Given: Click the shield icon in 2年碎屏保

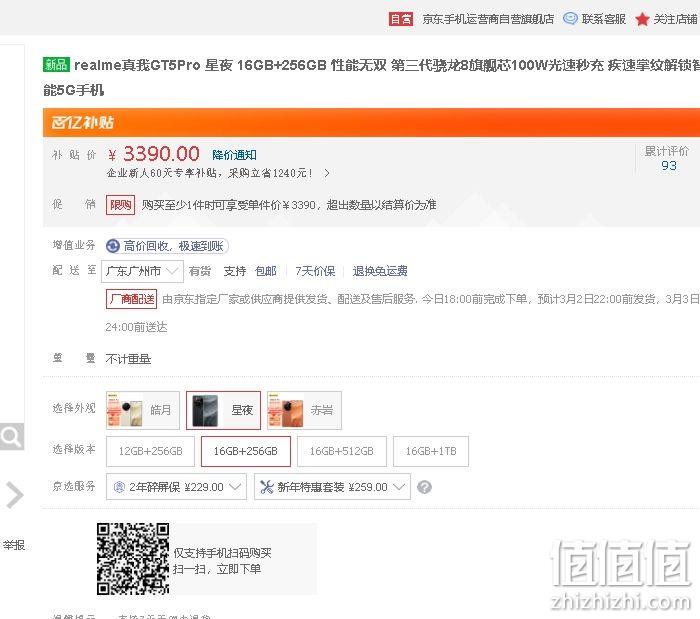Looking at the screenshot, I should pyautogui.click(x=119, y=487).
